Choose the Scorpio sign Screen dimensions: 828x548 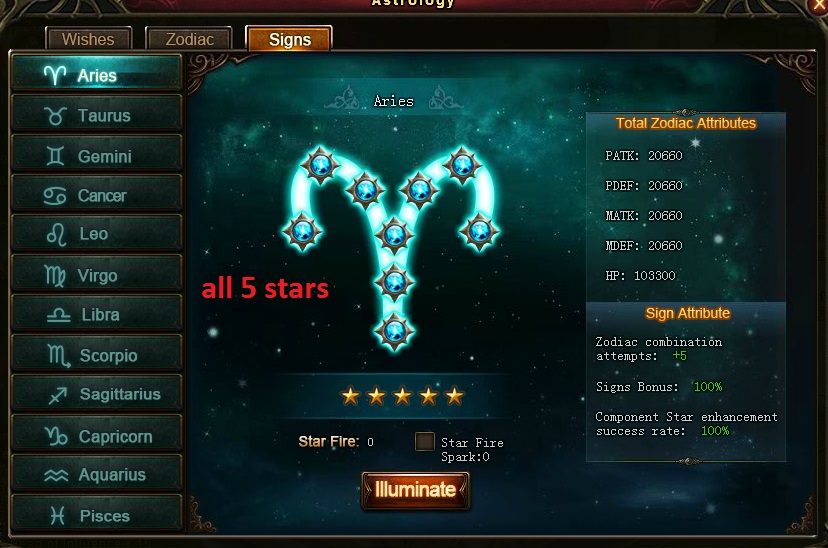96,355
